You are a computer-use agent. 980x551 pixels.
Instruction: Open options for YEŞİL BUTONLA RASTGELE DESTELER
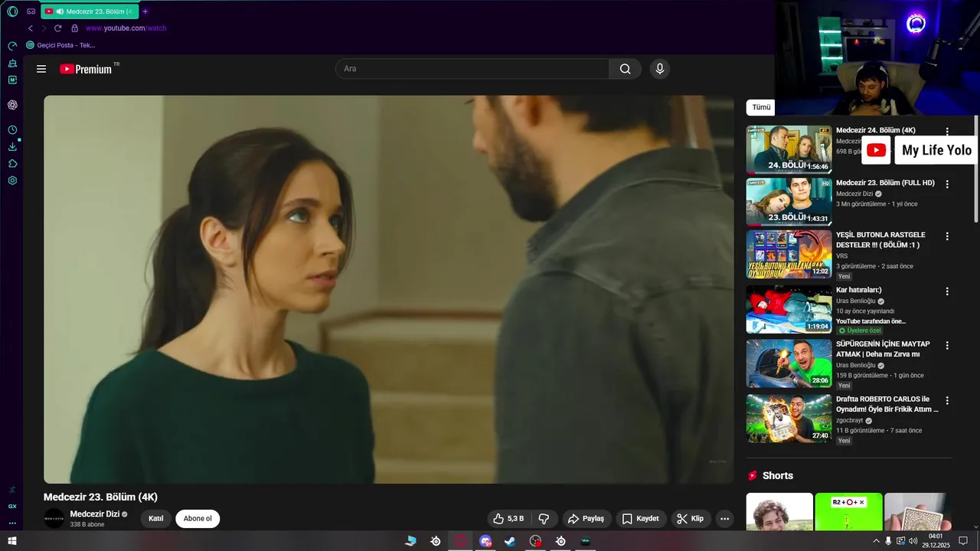tap(947, 236)
